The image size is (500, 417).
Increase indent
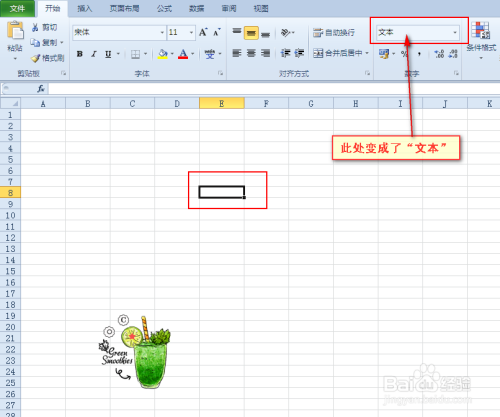[x=299, y=53]
